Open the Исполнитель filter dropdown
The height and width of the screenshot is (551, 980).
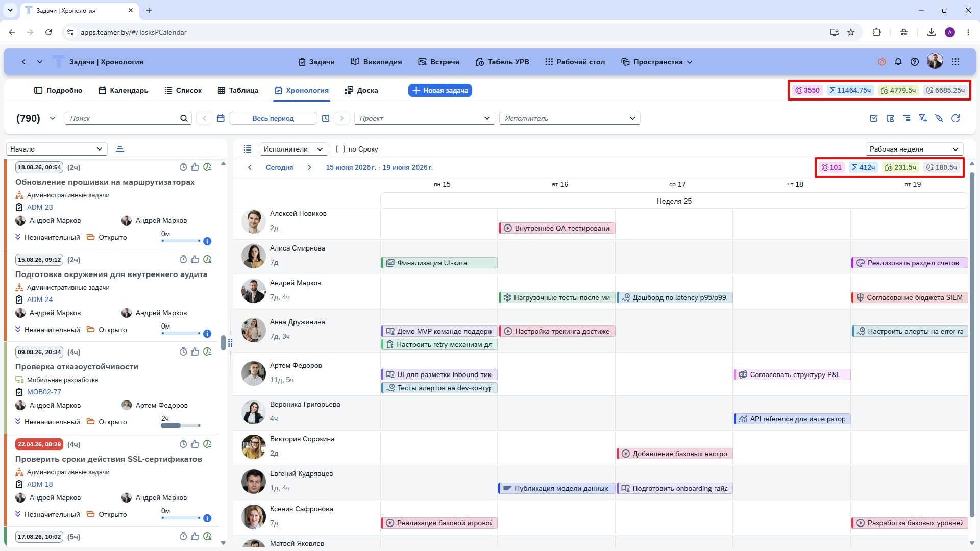point(570,118)
